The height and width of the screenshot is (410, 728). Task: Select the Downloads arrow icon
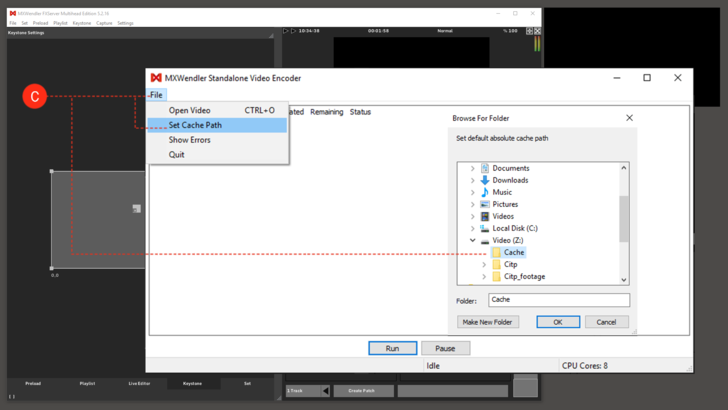pos(485,180)
